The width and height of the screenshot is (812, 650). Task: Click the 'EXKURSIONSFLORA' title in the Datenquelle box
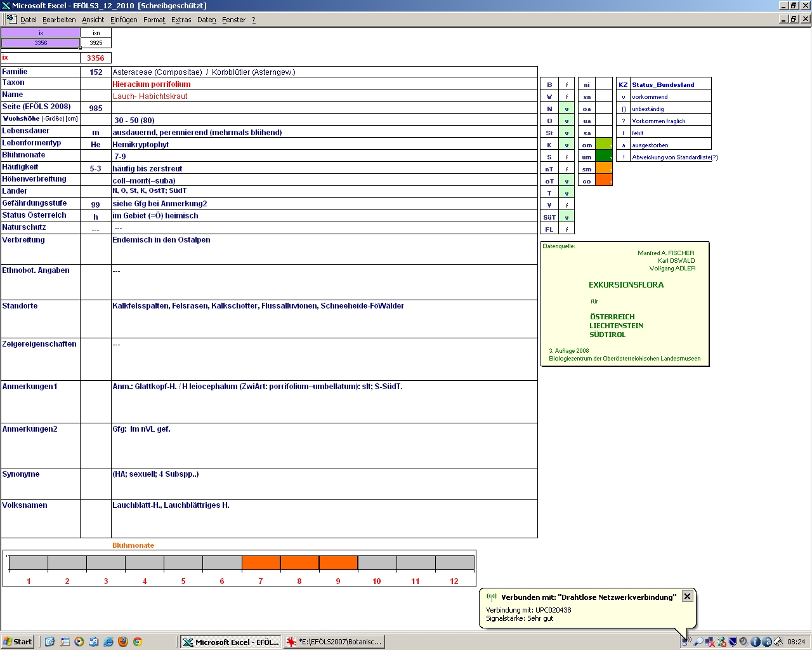coord(626,285)
